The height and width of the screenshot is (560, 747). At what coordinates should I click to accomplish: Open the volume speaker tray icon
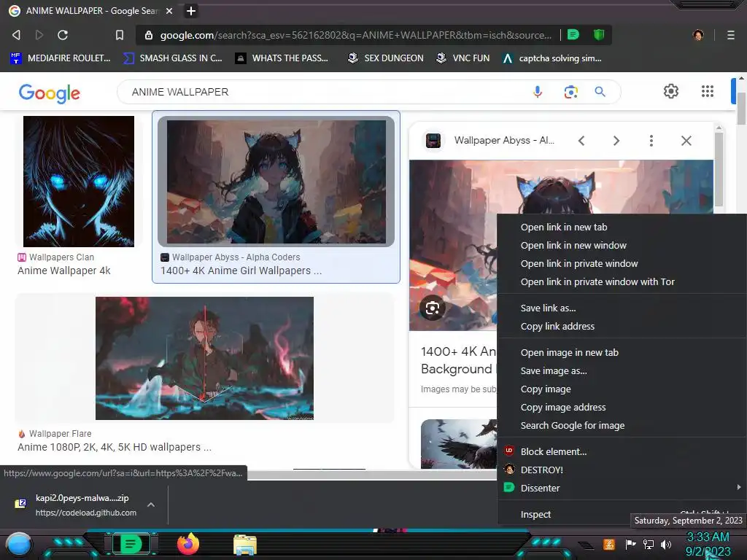pyautogui.click(x=666, y=544)
